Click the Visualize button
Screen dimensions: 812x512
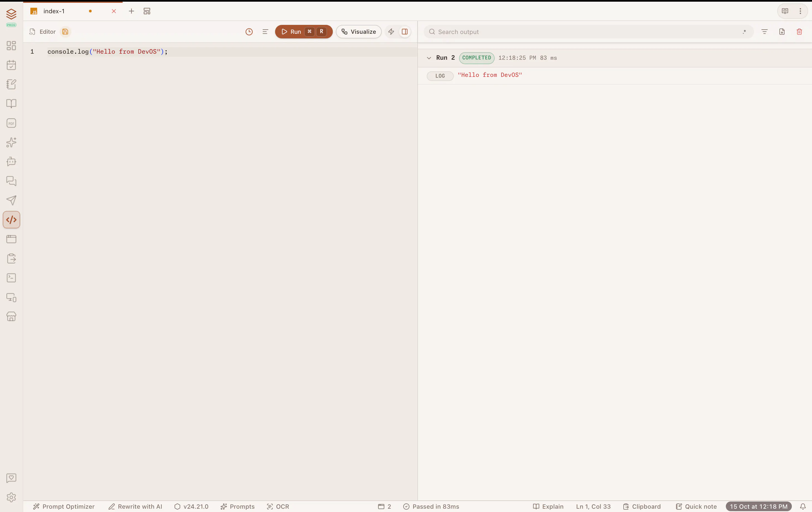click(358, 32)
